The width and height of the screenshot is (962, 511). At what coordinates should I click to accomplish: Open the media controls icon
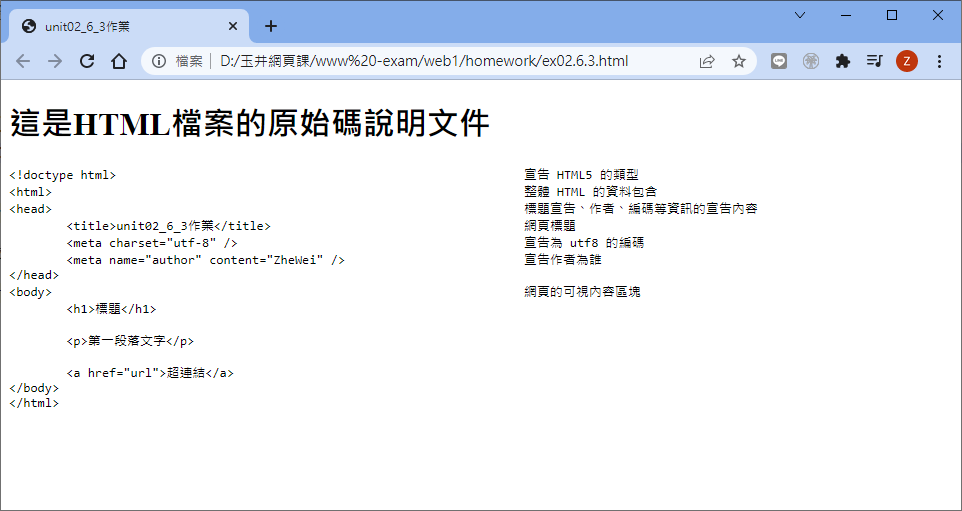click(874, 61)
